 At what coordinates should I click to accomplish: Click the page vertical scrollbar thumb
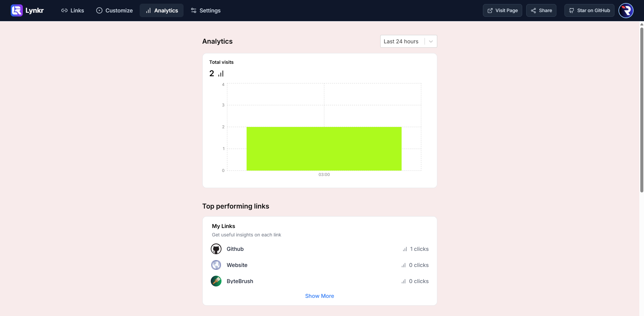coord(642,109)
